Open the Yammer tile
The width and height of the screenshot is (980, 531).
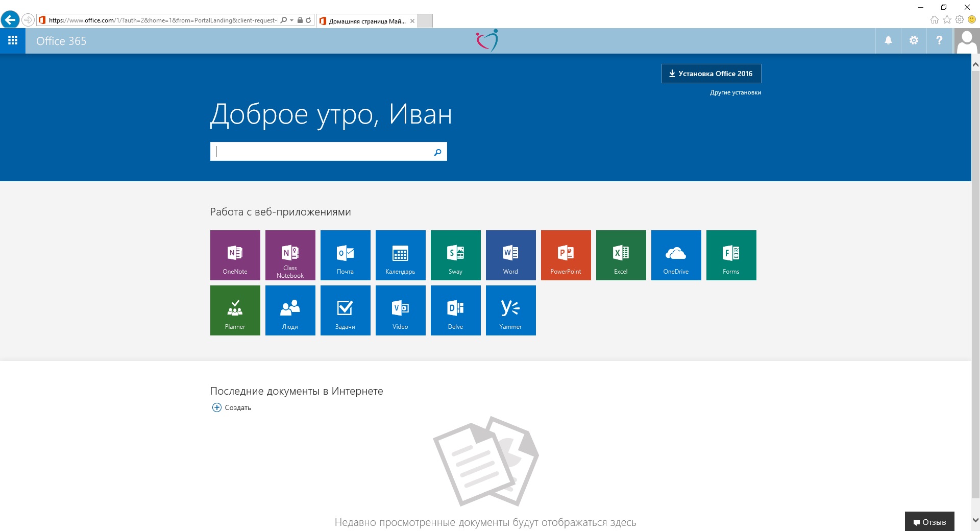[x=510, y=310]
